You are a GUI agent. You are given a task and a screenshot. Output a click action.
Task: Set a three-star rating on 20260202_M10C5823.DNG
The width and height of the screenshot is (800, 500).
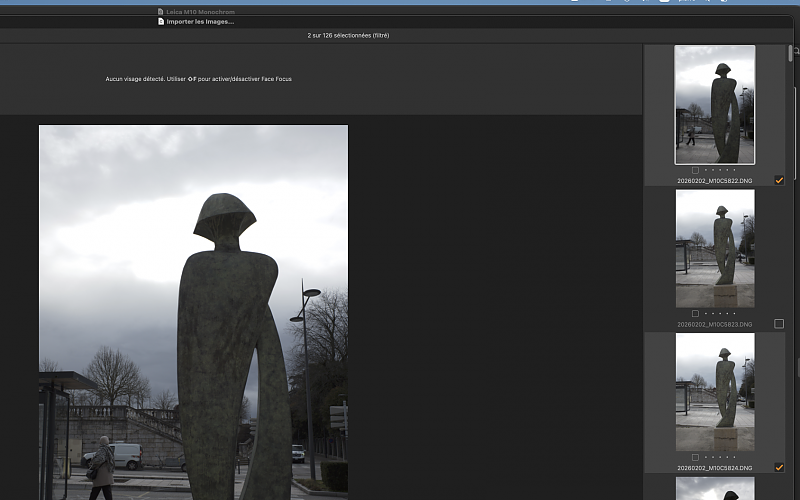click(719, 314)
